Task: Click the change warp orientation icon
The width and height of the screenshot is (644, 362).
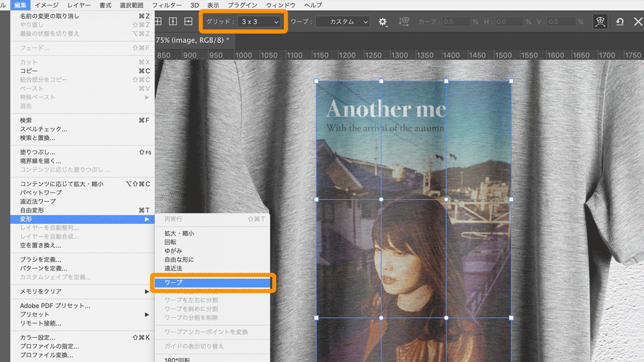Action: [x=404, y=21]
